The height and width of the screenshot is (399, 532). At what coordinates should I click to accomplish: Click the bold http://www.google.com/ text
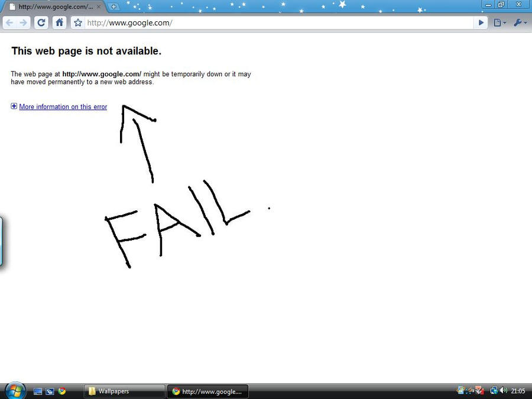[102, 74]
